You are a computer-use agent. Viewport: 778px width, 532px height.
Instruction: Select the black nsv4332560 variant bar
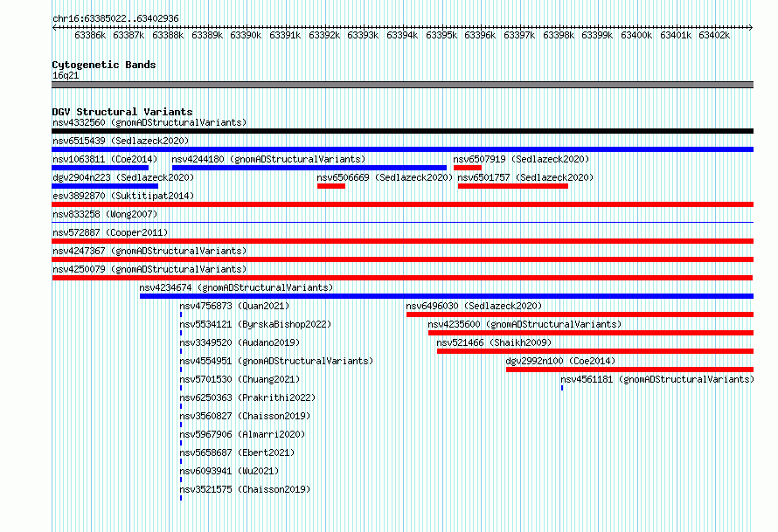(402, 131)
